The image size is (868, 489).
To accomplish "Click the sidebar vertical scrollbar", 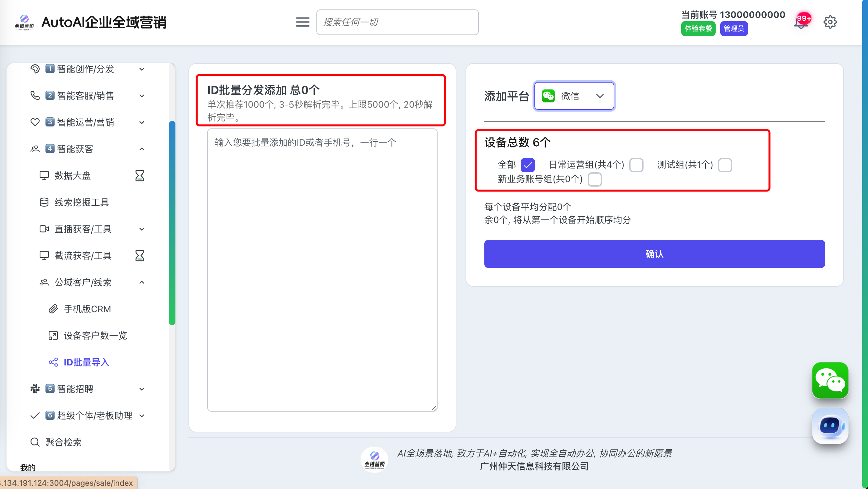I will tap(172, 223).
